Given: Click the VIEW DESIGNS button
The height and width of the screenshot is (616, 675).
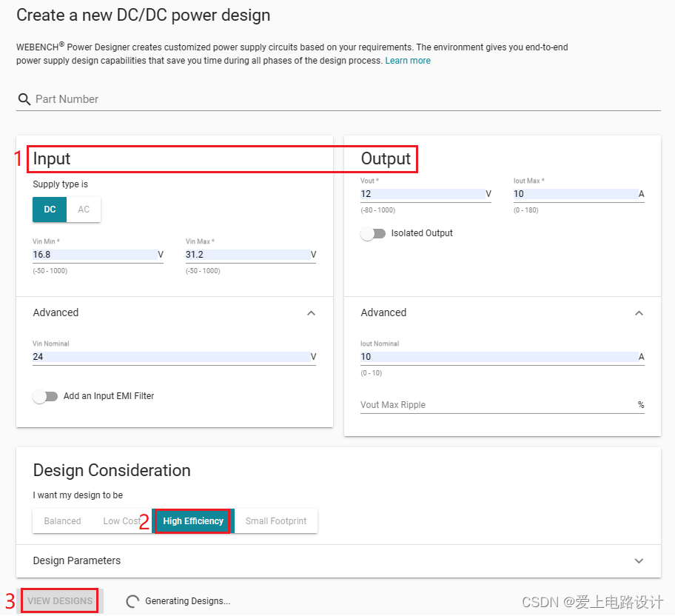Looking at the screenshot, I should coord(60,601).
